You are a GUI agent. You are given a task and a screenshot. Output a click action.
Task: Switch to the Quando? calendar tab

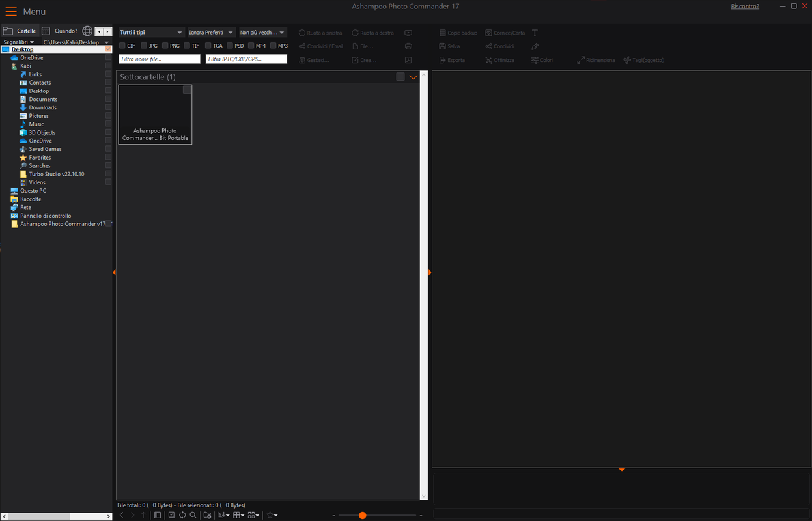[59, 31]
